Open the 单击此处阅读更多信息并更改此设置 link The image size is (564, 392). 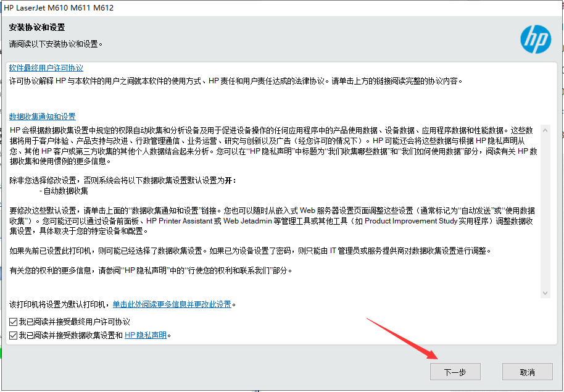click(x=172, y=304)
